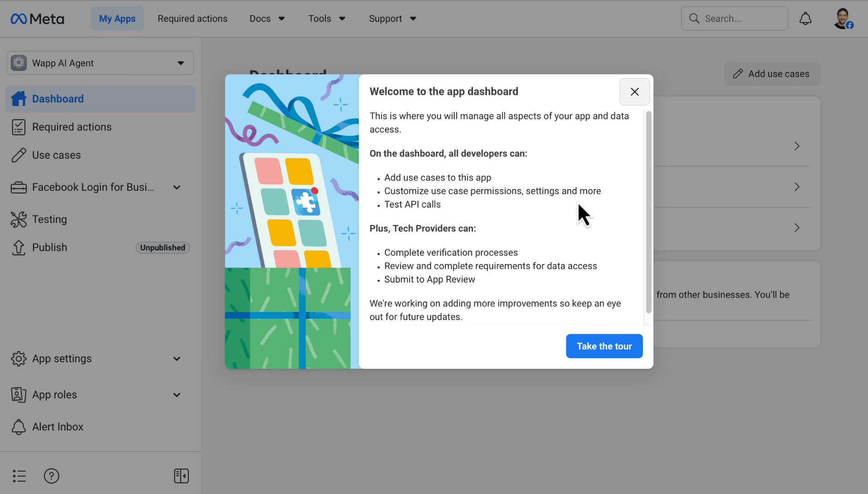The image size is (868, 494).
Task: Click the gift illustration in welcome dialog
Action: pyautogui.click(x=291, y=222)
